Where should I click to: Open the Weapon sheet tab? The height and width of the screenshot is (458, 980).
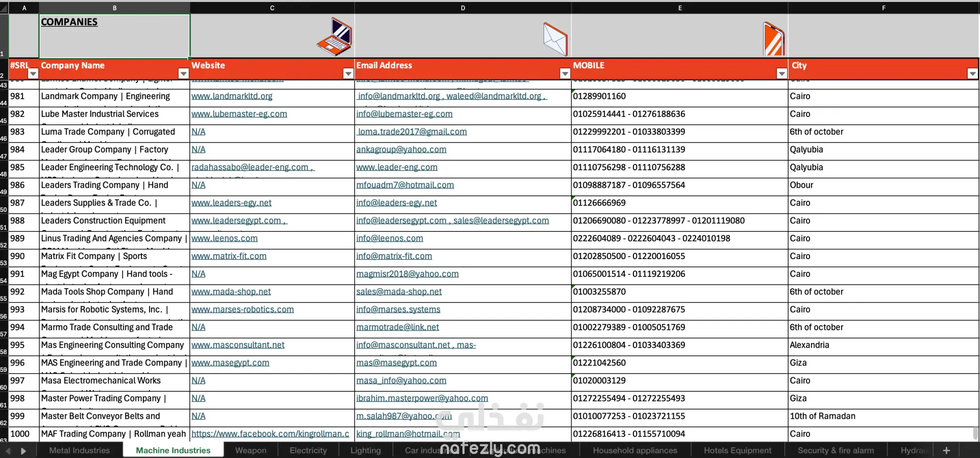pos(251,450)
